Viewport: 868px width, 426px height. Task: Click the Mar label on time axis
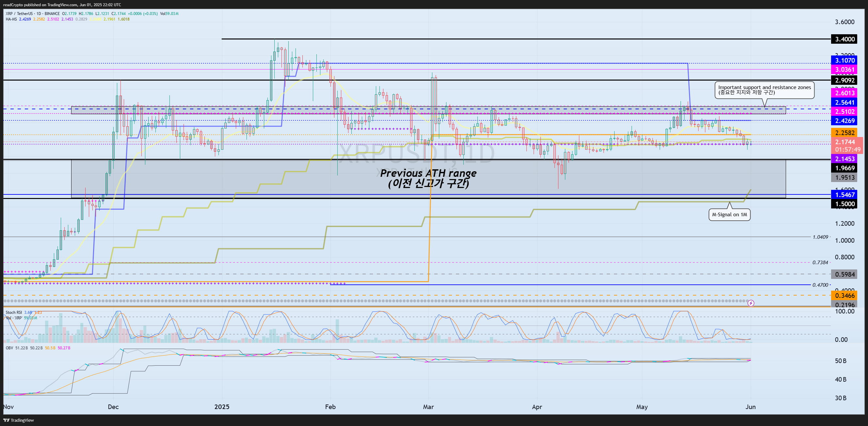click(428, 407)
